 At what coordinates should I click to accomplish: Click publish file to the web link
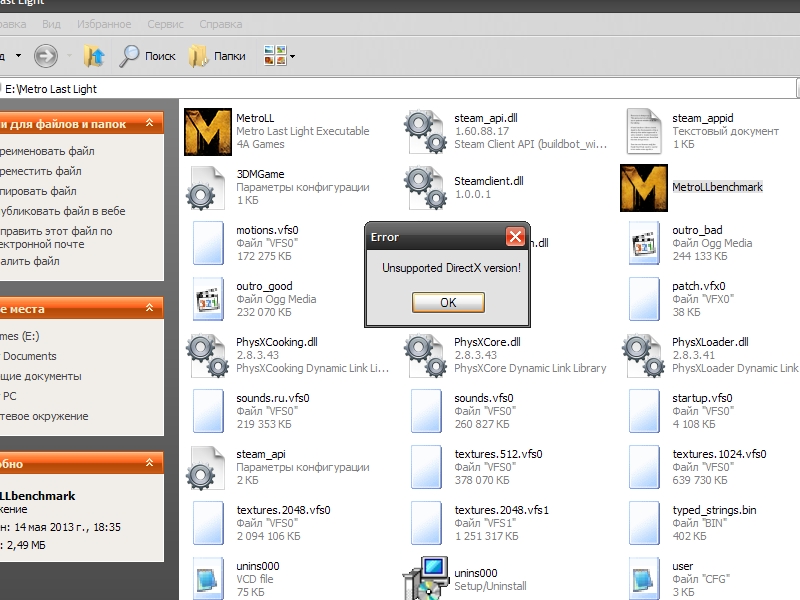click(x=63, y=211)
